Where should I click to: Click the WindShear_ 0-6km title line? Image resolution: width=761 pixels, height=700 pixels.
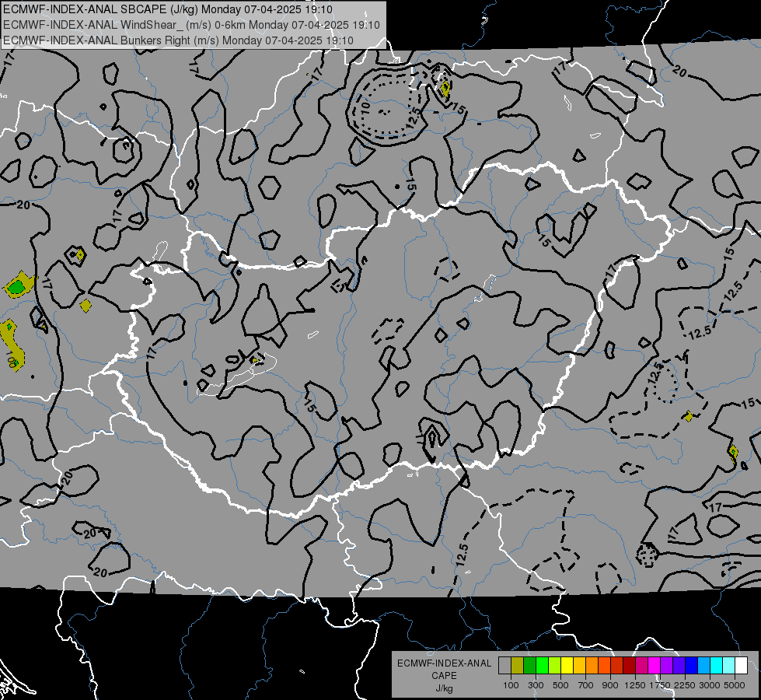click(191, 25)
